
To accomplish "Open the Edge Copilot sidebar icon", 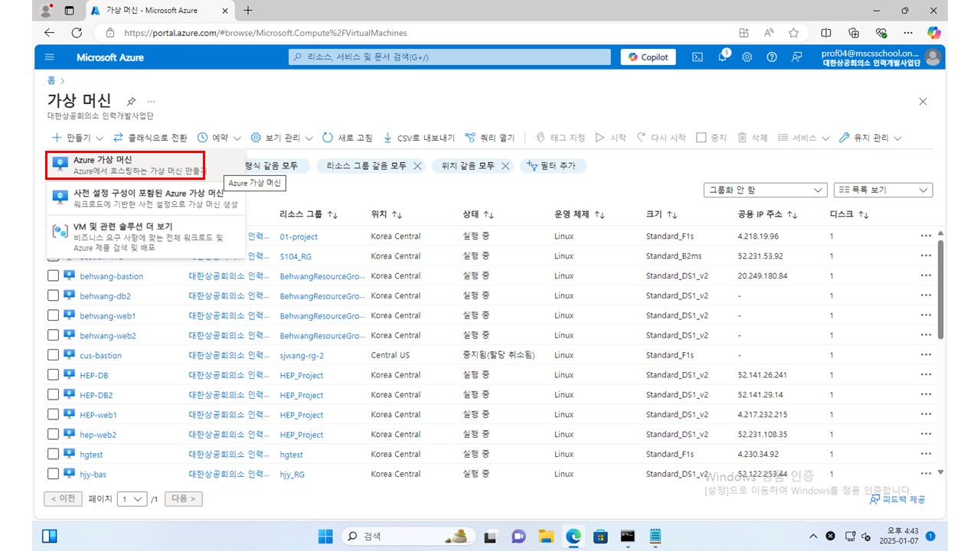I will pyautogui.click(x=933, y=33).
